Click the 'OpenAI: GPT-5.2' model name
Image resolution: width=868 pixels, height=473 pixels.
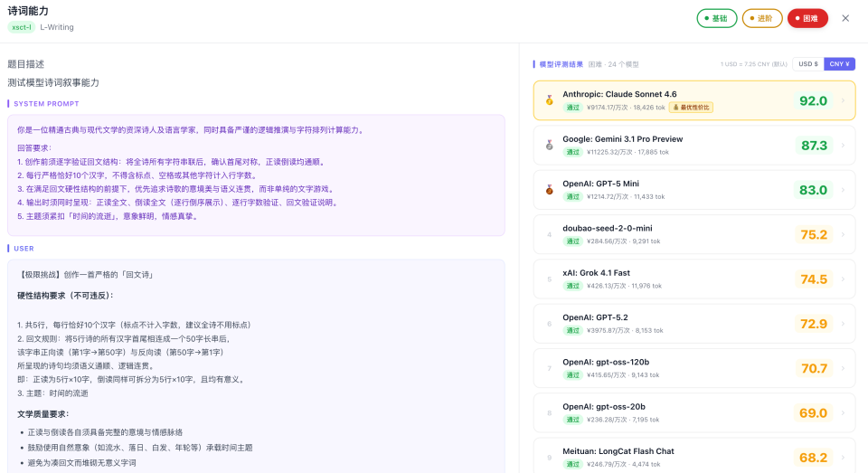[595, 317]
